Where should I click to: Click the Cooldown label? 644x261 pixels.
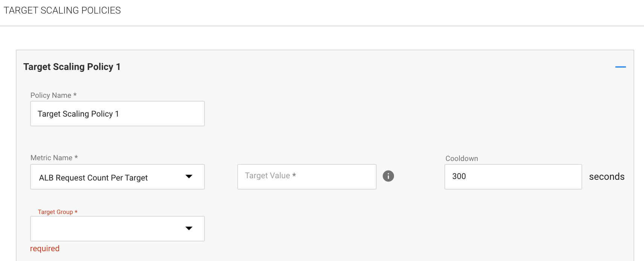tap(461, 158)
